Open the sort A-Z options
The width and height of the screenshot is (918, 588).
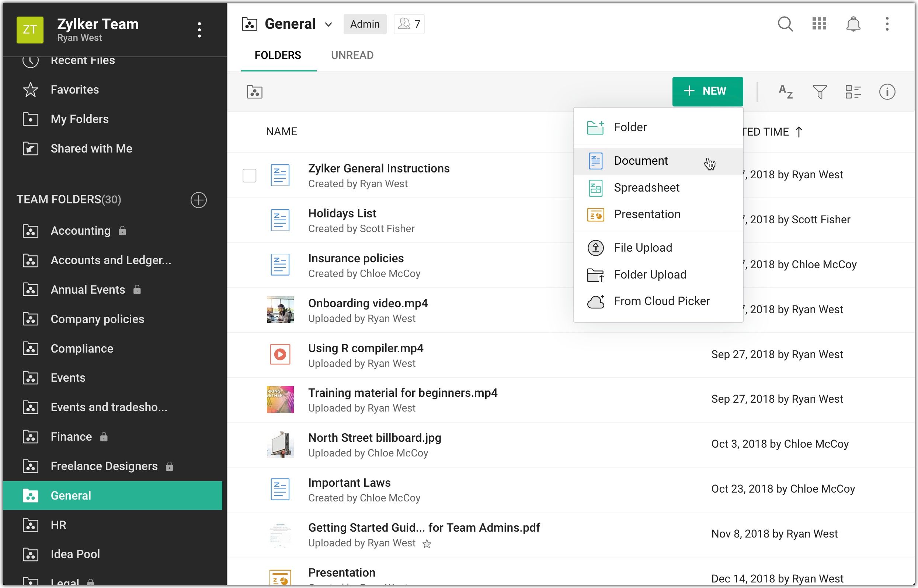click(x=785, y=92)
